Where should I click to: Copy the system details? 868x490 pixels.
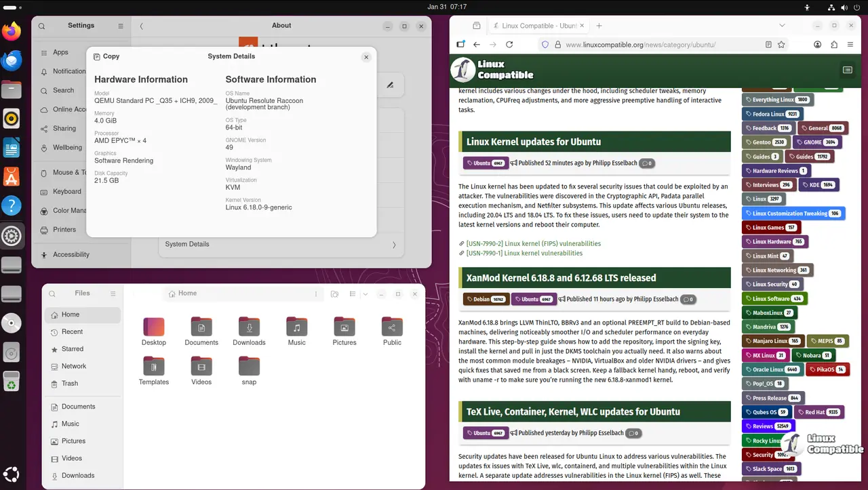106,57
